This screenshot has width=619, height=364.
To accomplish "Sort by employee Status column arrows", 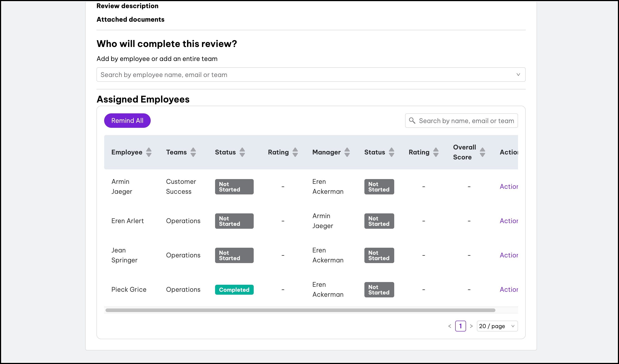I will pyautogui.click(x=242, y=152).
